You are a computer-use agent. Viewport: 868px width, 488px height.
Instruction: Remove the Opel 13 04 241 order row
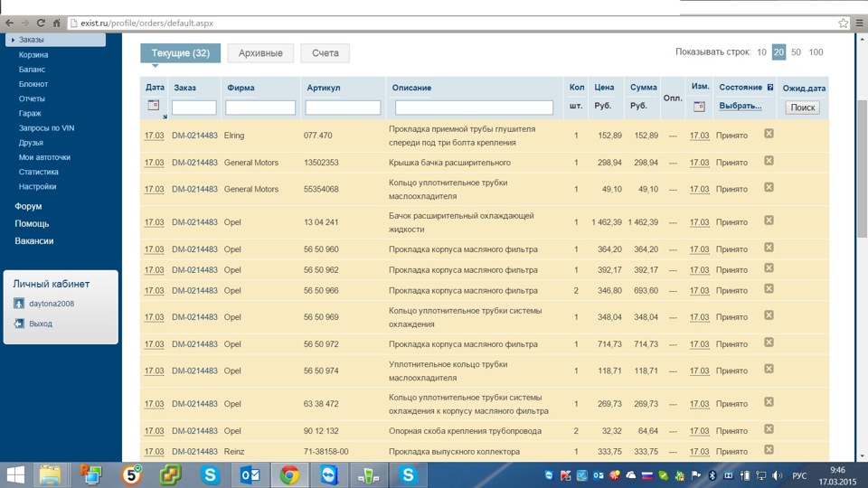(769, 221)
